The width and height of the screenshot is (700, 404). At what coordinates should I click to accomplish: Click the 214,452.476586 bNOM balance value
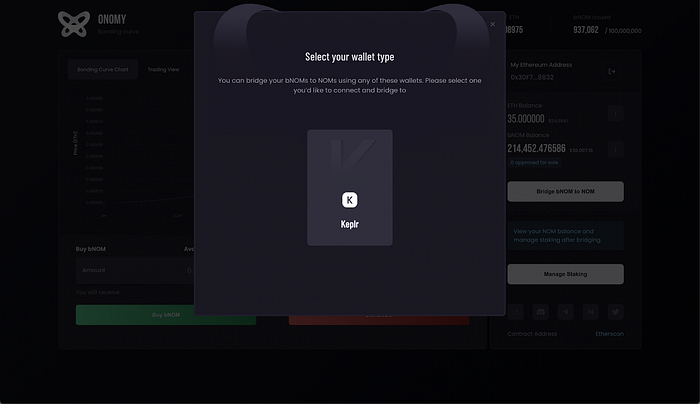(x=536, y=149)
